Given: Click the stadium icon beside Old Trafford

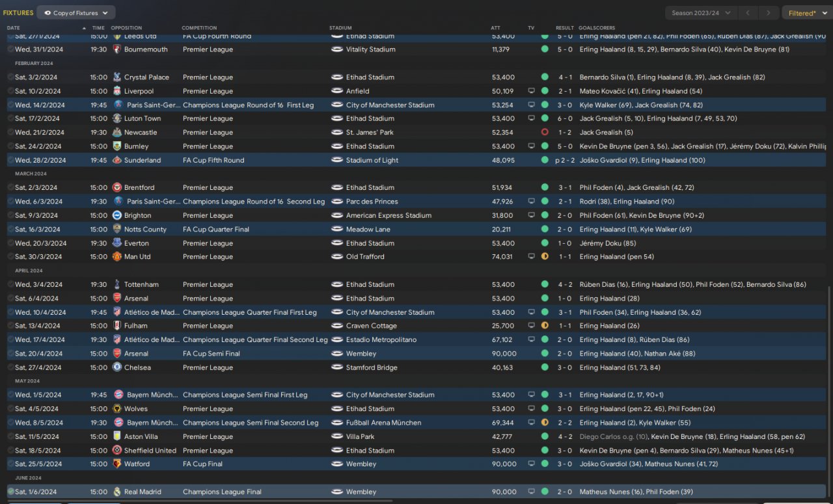Looking at the screenshot, I should 337,257.
